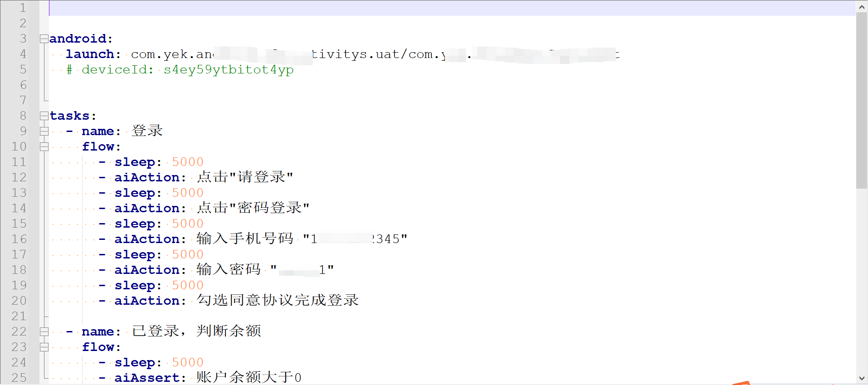The height and width of the screenshot is (385, 868).
Task: Select line 16 via its line number
Action: pos(19,239)
